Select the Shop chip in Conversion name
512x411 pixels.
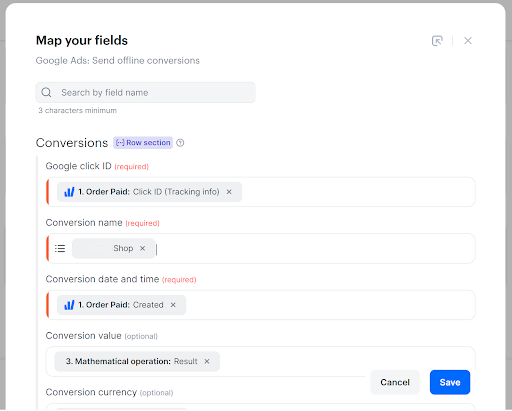113,248
